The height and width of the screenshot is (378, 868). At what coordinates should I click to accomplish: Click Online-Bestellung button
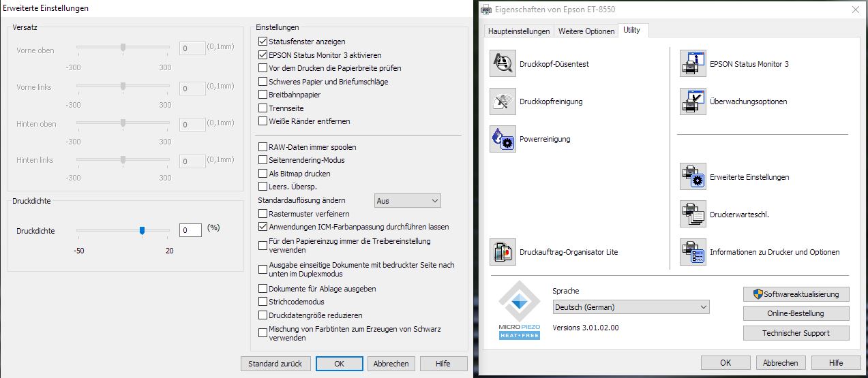pos(796,313)
